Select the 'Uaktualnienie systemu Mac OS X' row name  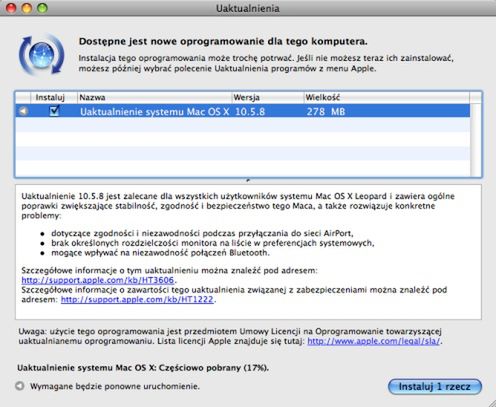pyautogui.click(x=154, y=111)
